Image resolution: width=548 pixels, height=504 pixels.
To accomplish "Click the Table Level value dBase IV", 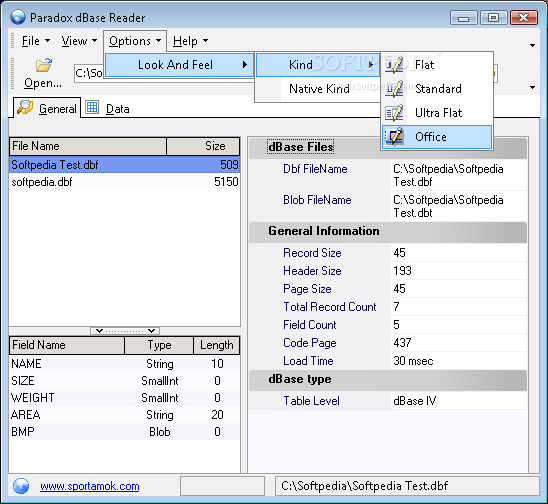I will (x=414, y=401).
